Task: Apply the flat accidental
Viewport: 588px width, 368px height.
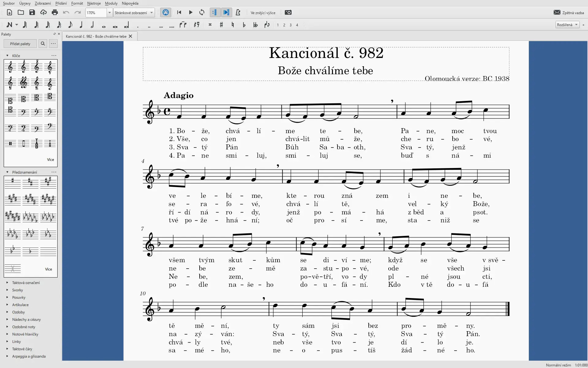Action: (x=244, y=25)
